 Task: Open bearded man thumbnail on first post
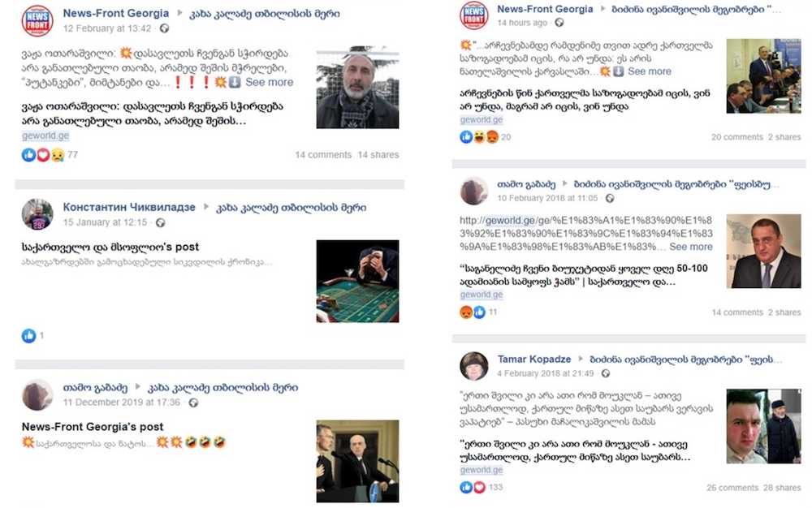point(357,87)
